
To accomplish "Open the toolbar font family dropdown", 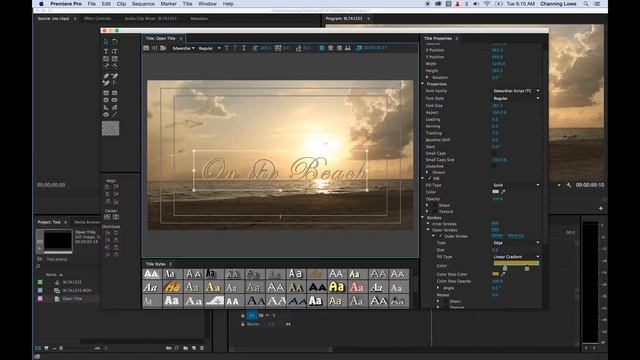I will point(183,48).
